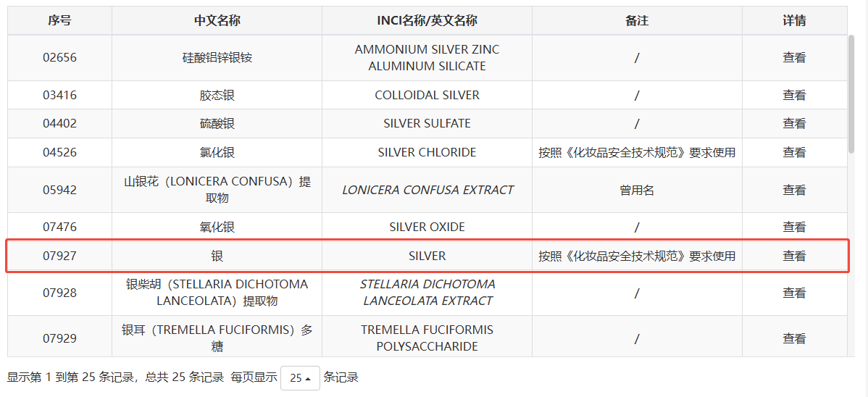Open the 25 records-per-page dropdown
Viewport: 868px width, 397px height.
tap(300, 378)
